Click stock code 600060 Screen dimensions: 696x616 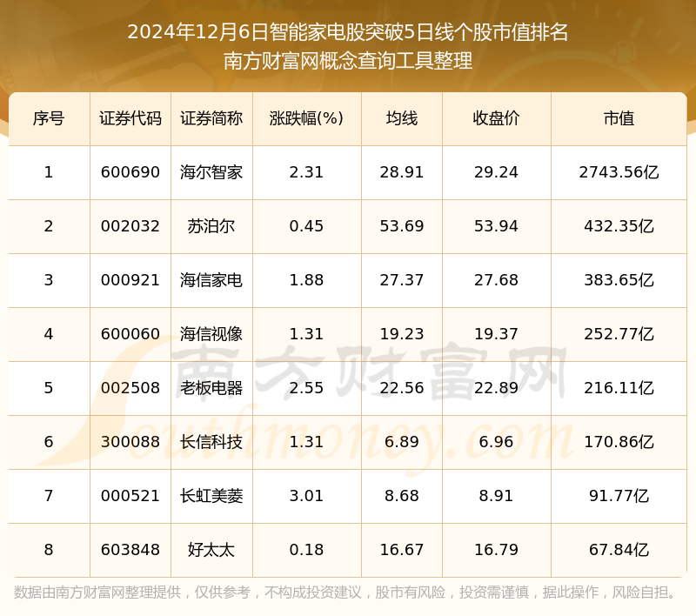pos(130,334)
